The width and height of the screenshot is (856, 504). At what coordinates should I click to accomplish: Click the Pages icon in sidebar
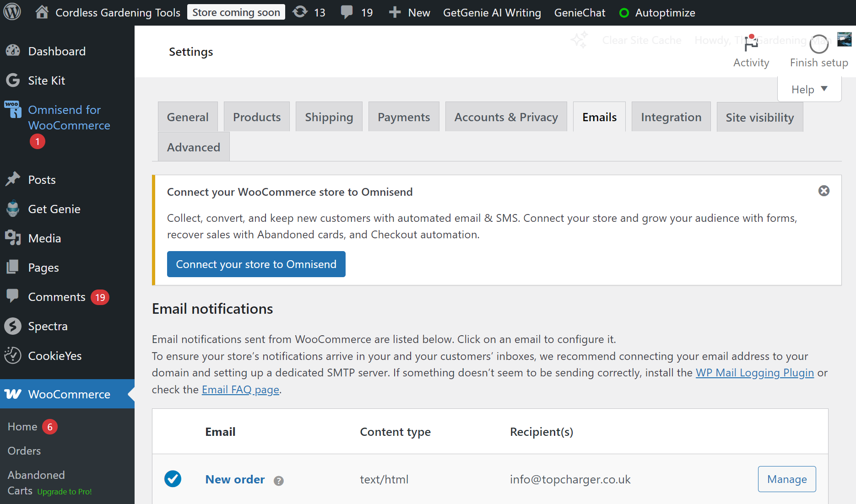13,267
